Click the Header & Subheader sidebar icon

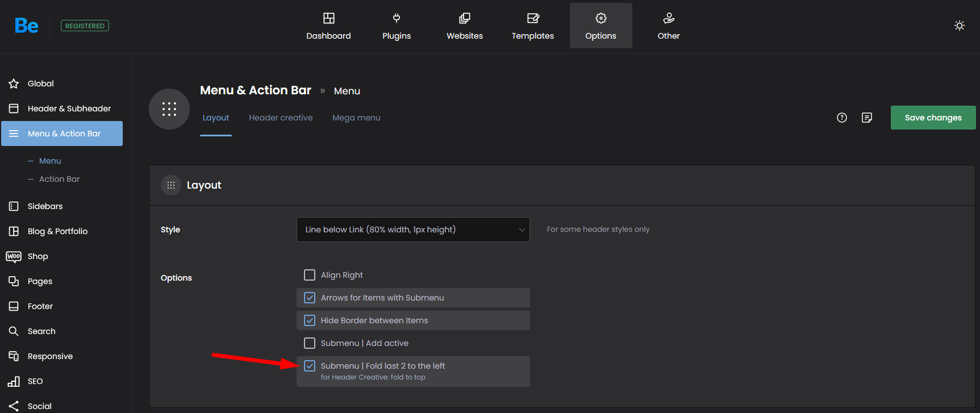(x=14, y=109)
